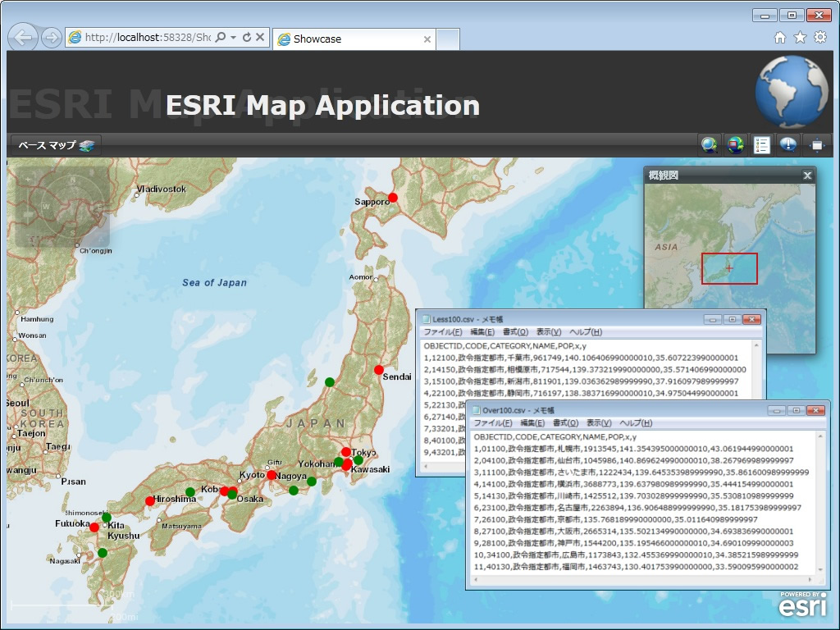Click the green marker on the Sea of Japan coast north of JAPAN
840x630 pixels.
(330, 382)
